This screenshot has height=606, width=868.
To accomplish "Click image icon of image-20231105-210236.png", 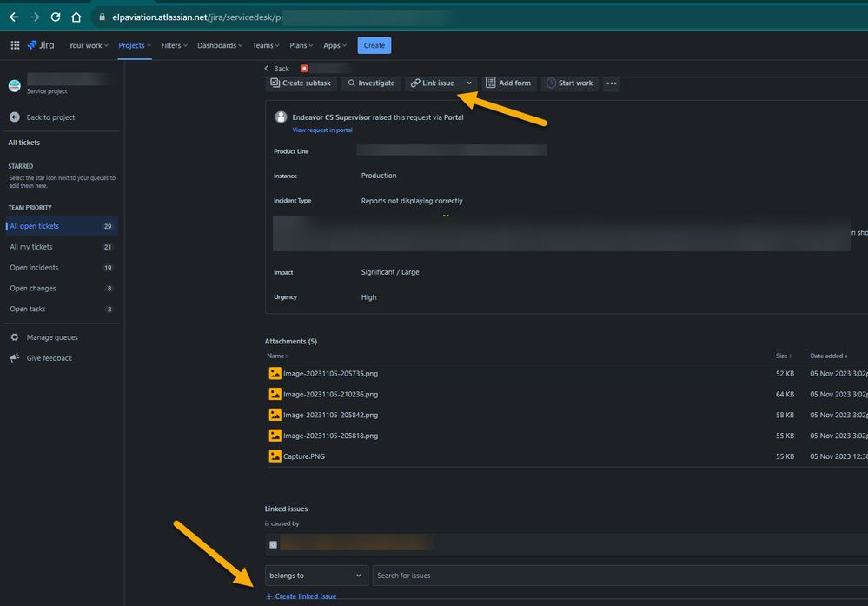I will [275, 394].
